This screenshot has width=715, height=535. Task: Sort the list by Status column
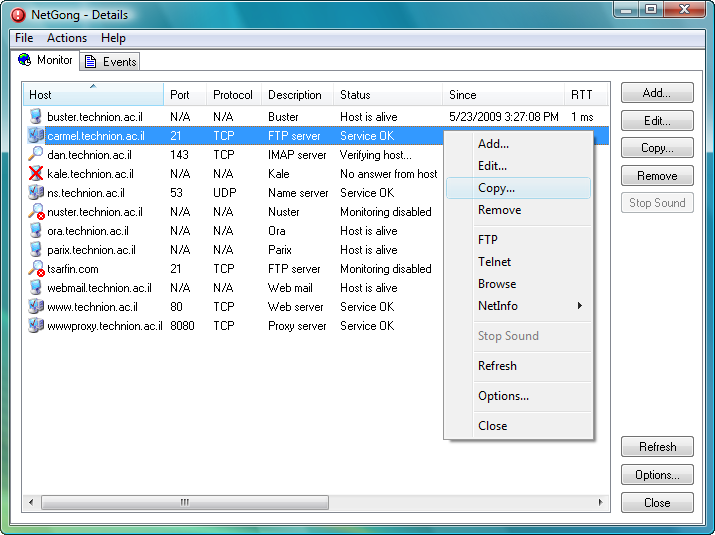click(x=355, y=95)
